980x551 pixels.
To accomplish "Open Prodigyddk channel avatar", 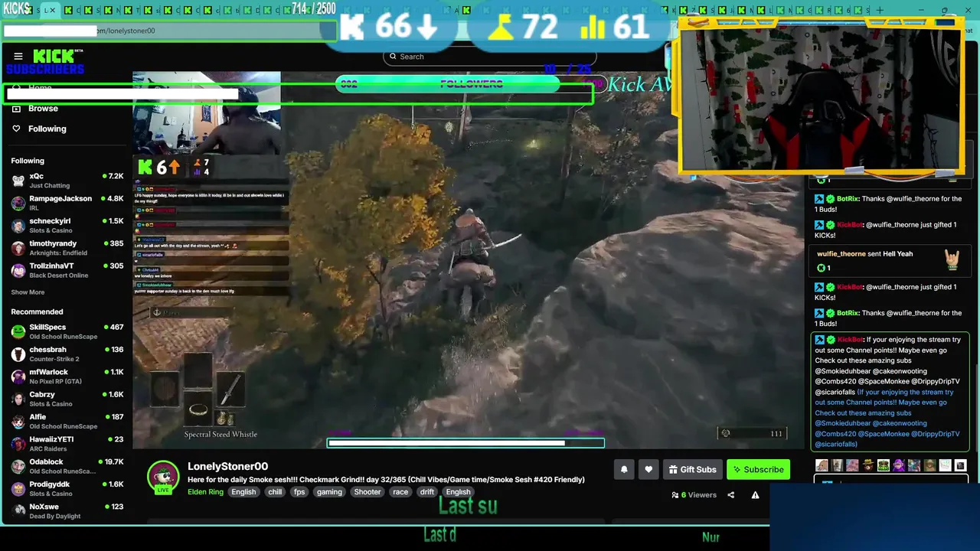I will [x=18, y=488].
